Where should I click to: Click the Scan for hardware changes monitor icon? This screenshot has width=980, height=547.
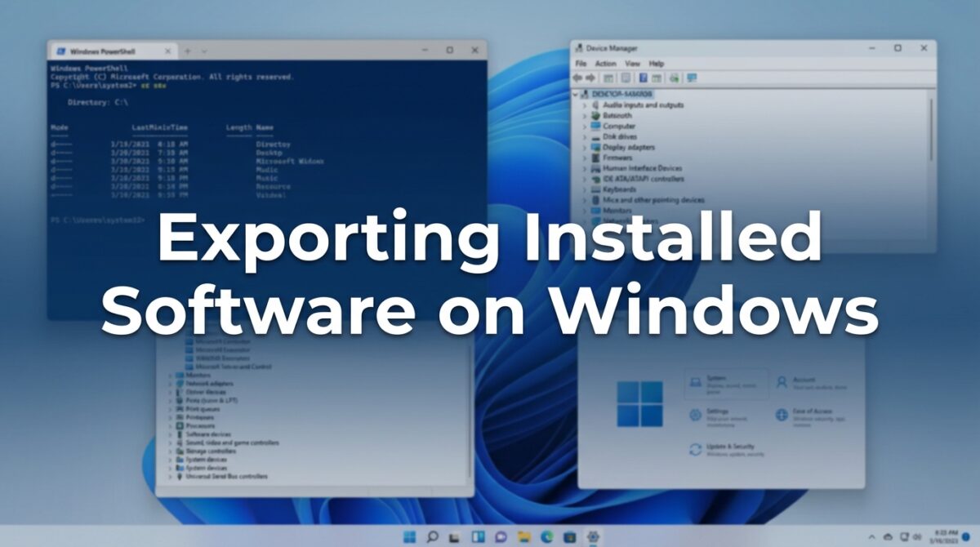click(x=692, y=78)
